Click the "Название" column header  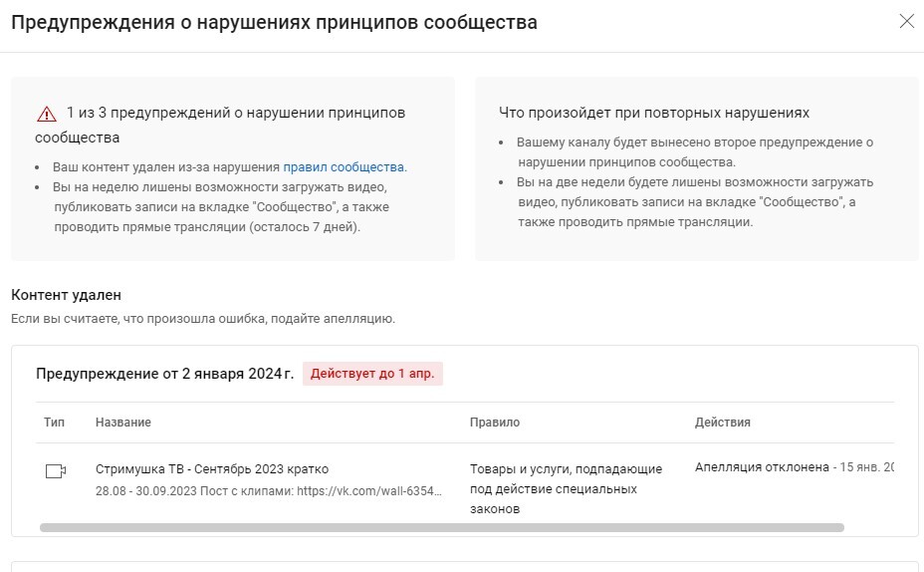tap(123, 423)
